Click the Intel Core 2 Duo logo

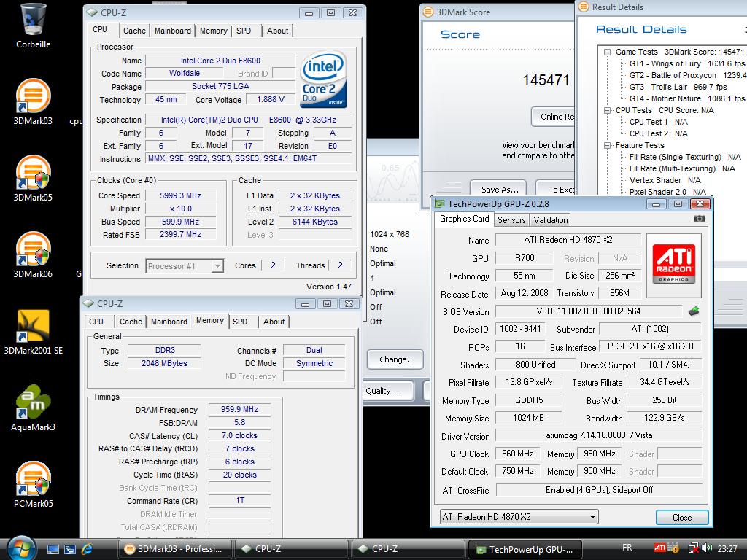point(323,79)
